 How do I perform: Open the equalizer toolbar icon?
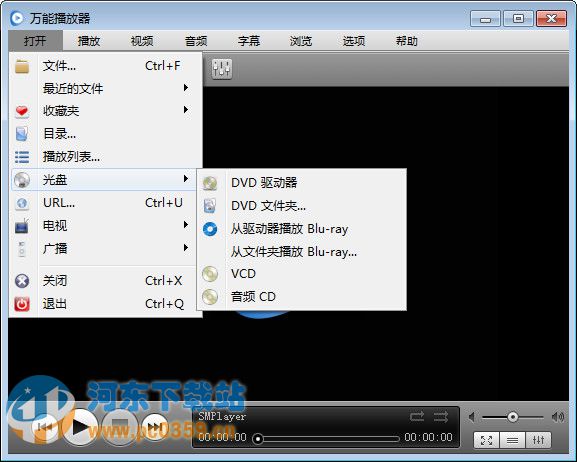tap(222, 68)
